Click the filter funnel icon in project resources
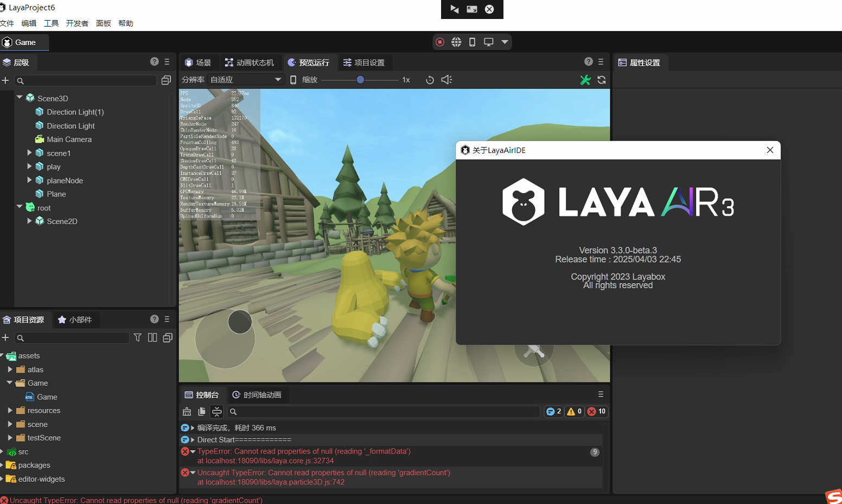Image resolution: width=842 pixels, height=504 pixels. coord(138,337)
